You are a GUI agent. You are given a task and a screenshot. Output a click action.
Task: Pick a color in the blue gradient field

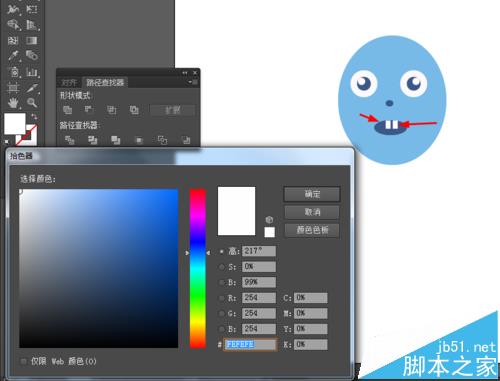(x=99, y=269)
